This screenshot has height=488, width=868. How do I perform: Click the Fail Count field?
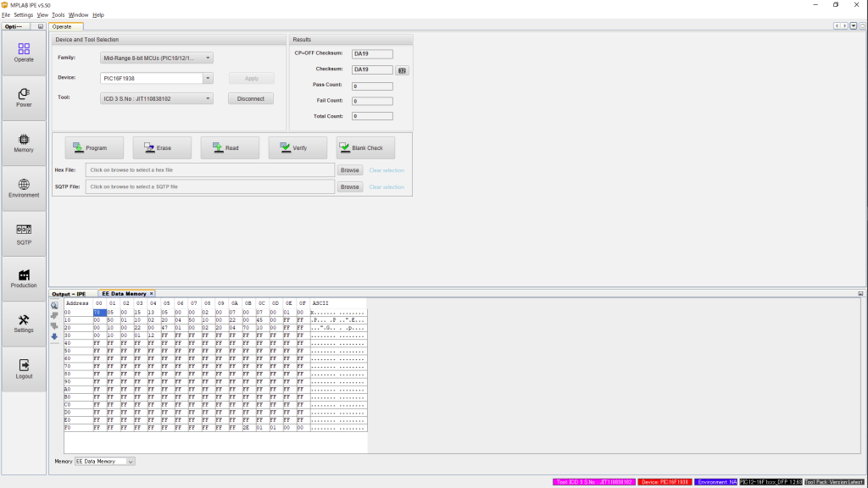pos(372,102)
